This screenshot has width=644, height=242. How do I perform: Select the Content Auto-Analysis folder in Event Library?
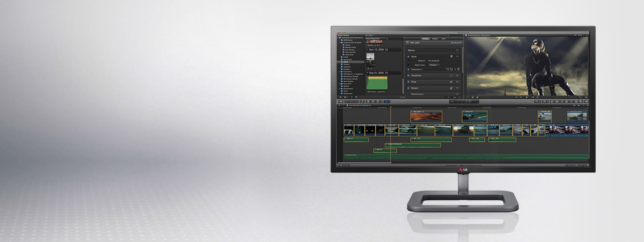(x=352, y=42)
